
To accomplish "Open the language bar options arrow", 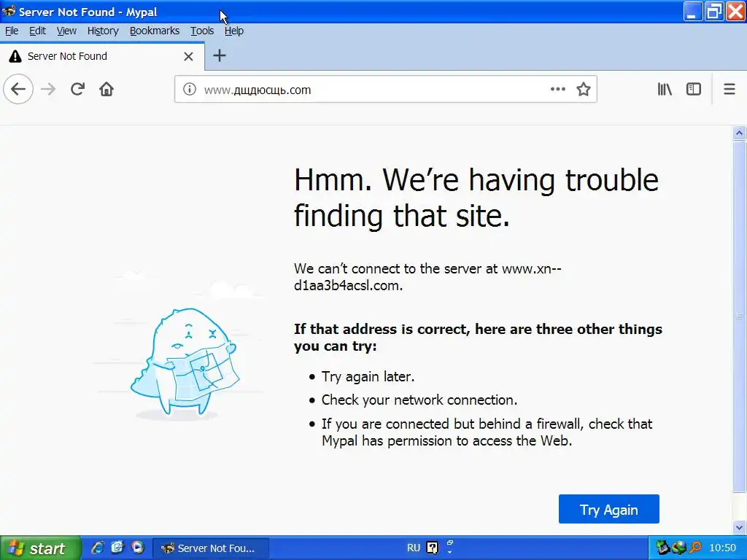I will (x=449, y=553).
